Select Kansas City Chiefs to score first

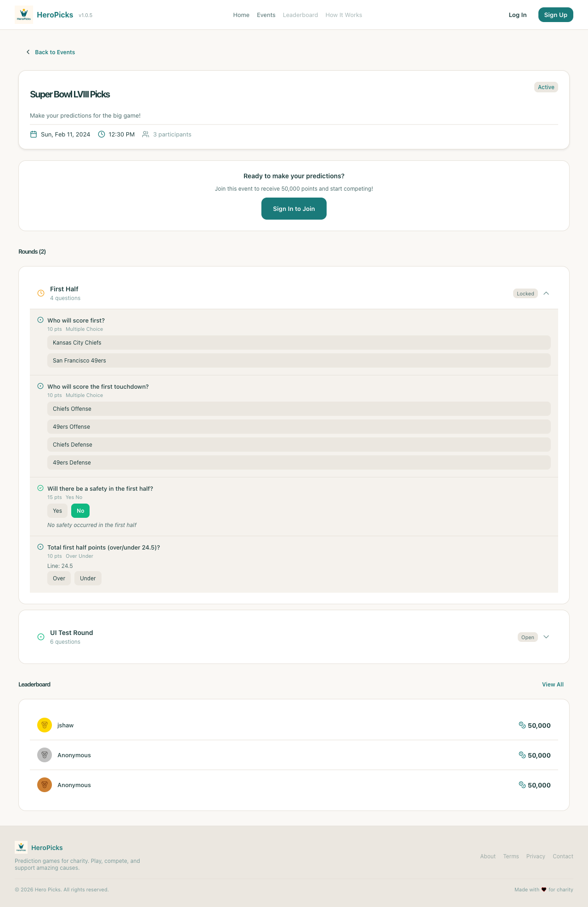click(x=299, y=342)
